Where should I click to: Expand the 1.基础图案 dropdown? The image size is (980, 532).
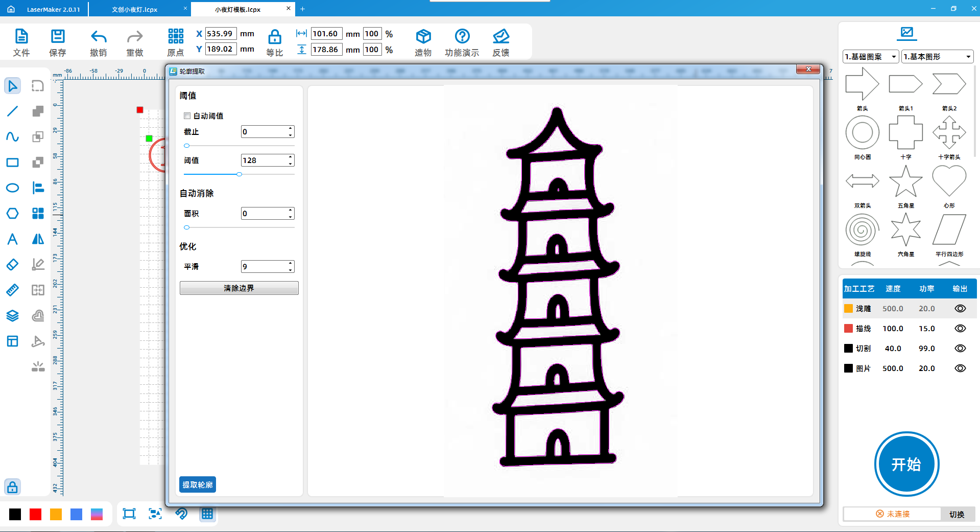tap(870, 57)
